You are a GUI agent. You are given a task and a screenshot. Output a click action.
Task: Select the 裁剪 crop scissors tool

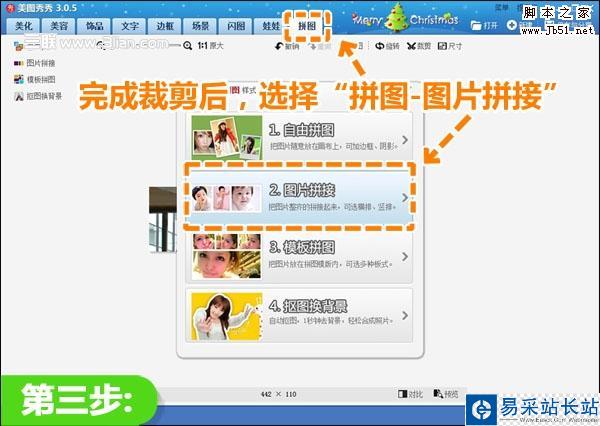tap(419, 46)
